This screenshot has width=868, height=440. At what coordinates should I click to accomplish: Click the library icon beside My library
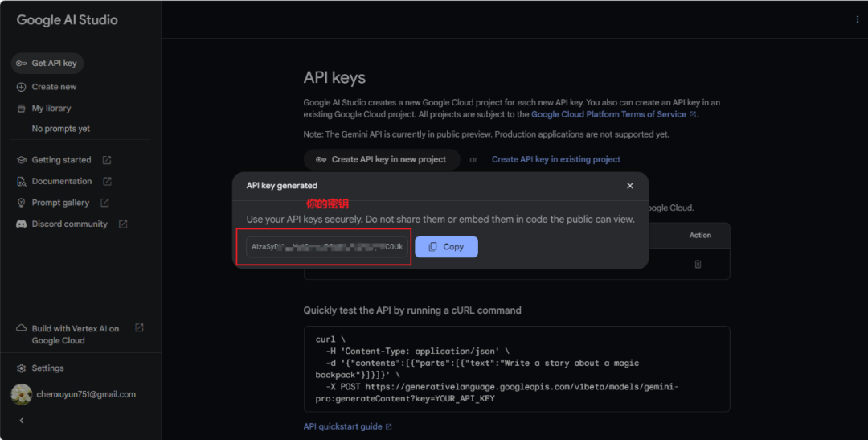pos(21,108)
